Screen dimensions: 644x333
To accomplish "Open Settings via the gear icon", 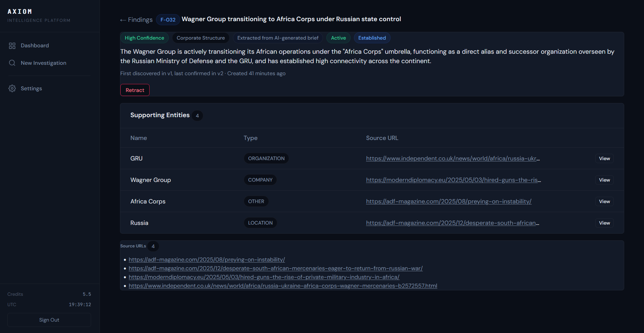I will coord(12,88).
